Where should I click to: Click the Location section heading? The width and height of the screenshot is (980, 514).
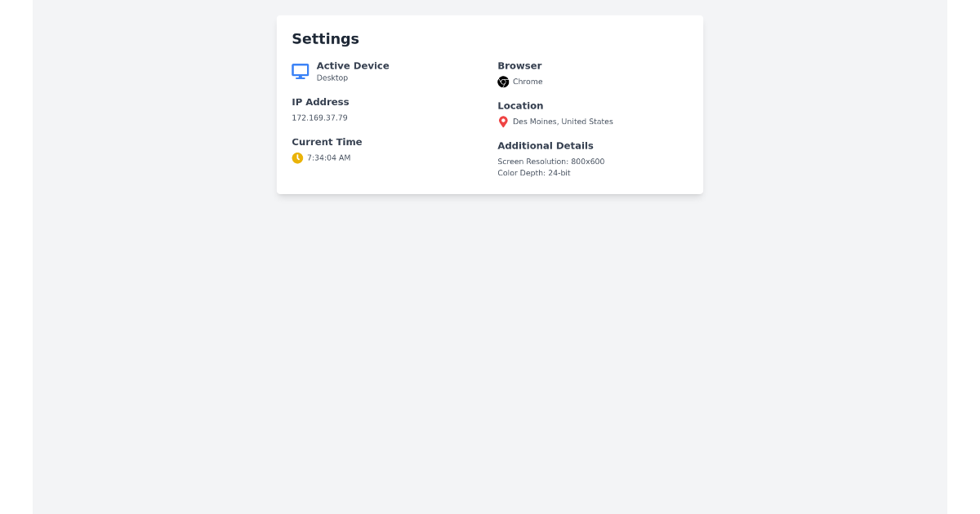(520, 105)
